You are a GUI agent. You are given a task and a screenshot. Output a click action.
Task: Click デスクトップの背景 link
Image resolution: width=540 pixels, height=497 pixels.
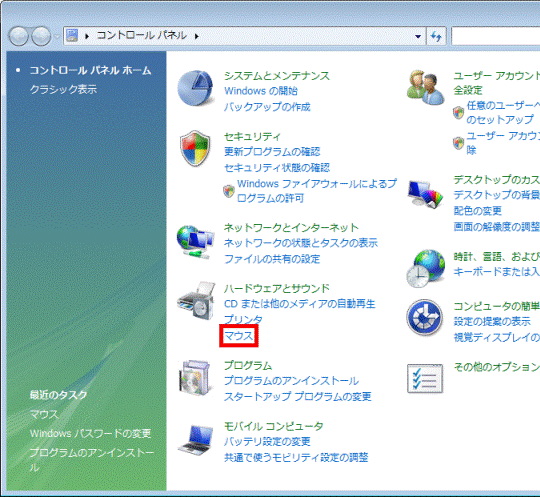(x=497, y=195)
